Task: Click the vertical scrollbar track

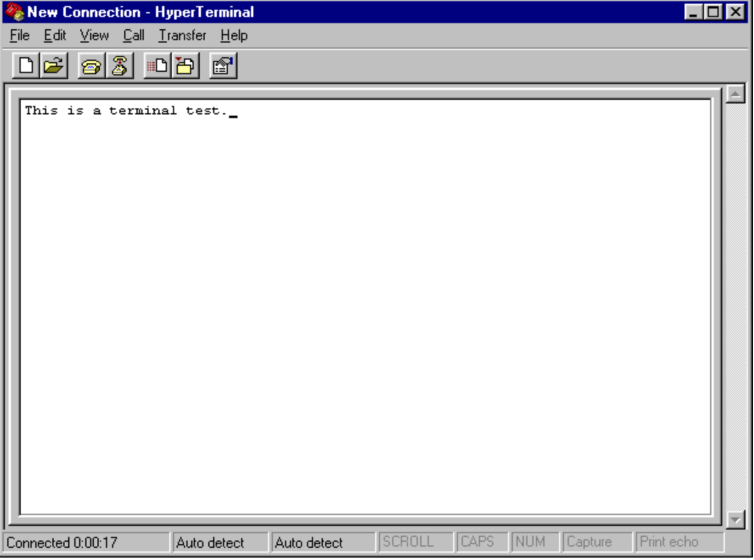Action: pyautogui.click(x=736, y=307)
